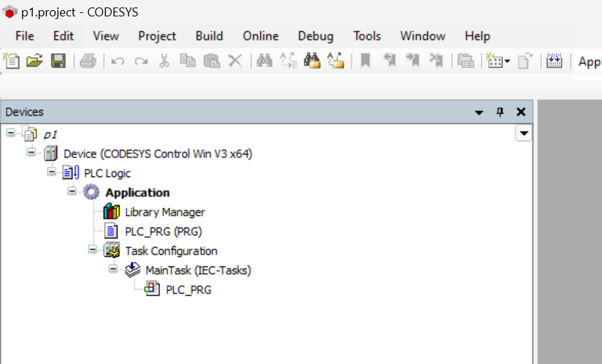
Task: Select the Library Manager label
Action: coord(165,212)
